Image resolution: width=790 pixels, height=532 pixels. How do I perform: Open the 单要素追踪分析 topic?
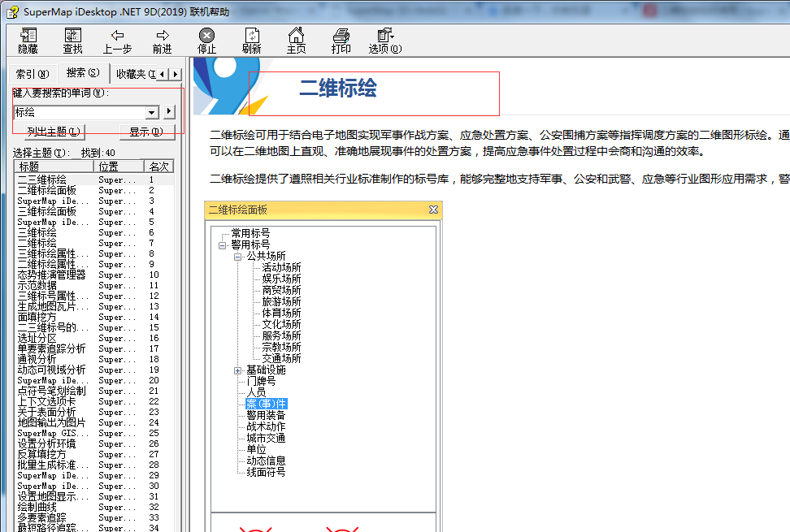pos(51,348)
